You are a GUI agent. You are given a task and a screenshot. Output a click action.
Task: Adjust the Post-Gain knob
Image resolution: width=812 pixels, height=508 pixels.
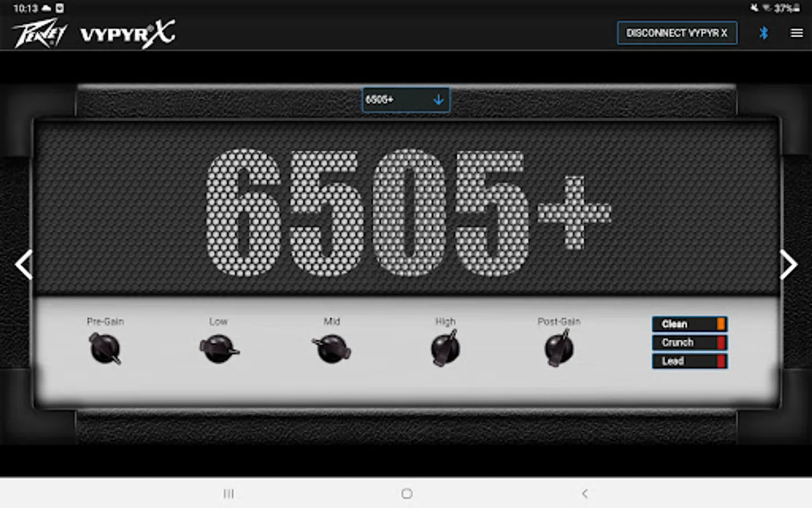(559, 348)
